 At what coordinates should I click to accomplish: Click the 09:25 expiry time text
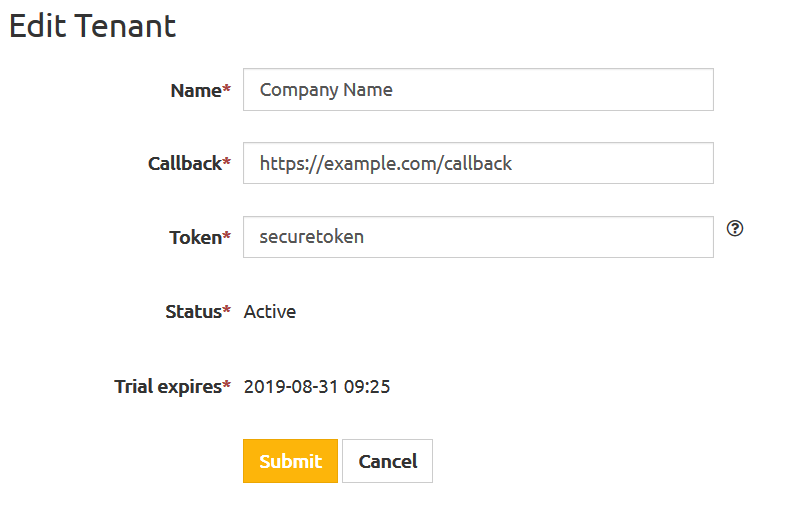[x=367, y=387]
